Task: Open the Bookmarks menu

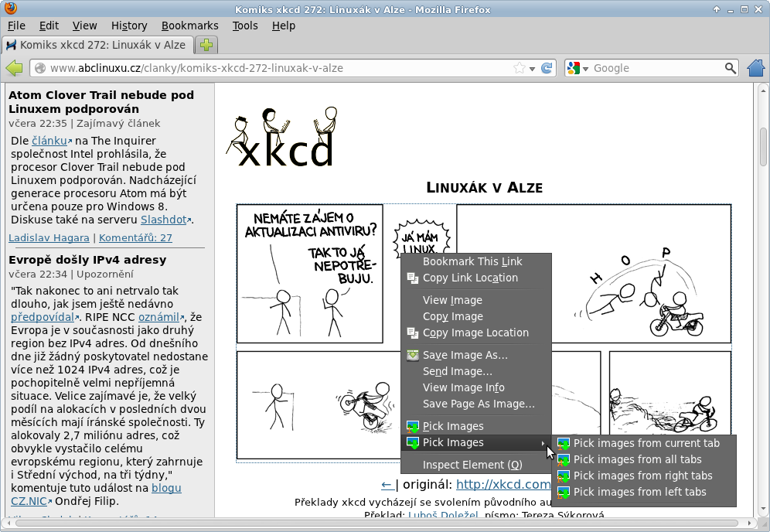Action: pyautogui.click(x=190, y=26)
